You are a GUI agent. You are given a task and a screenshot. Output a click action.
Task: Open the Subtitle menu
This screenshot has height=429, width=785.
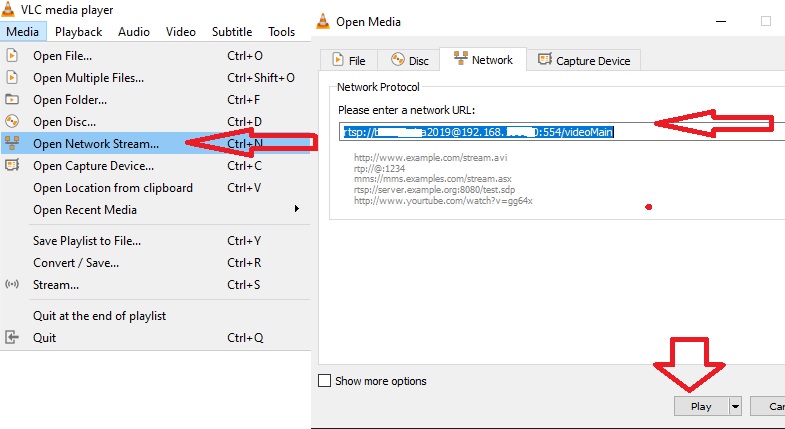pyautogui.click(x=231, y=31)
